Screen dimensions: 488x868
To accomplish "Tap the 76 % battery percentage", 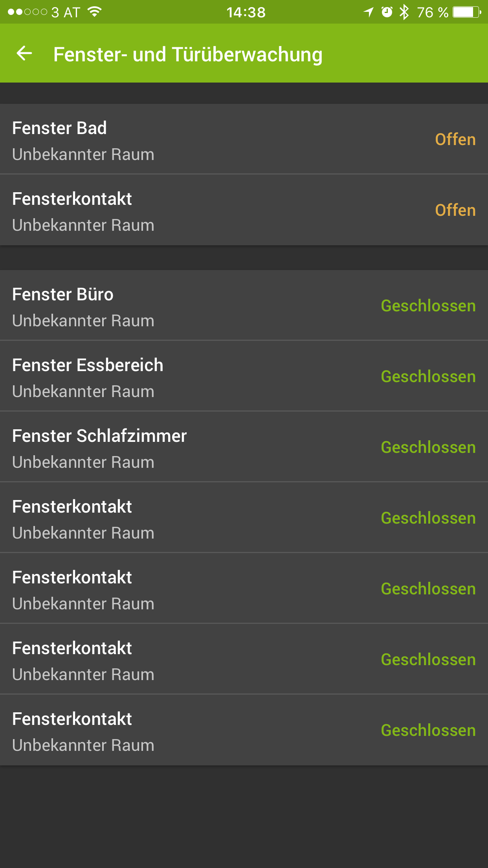I will 433,13.
